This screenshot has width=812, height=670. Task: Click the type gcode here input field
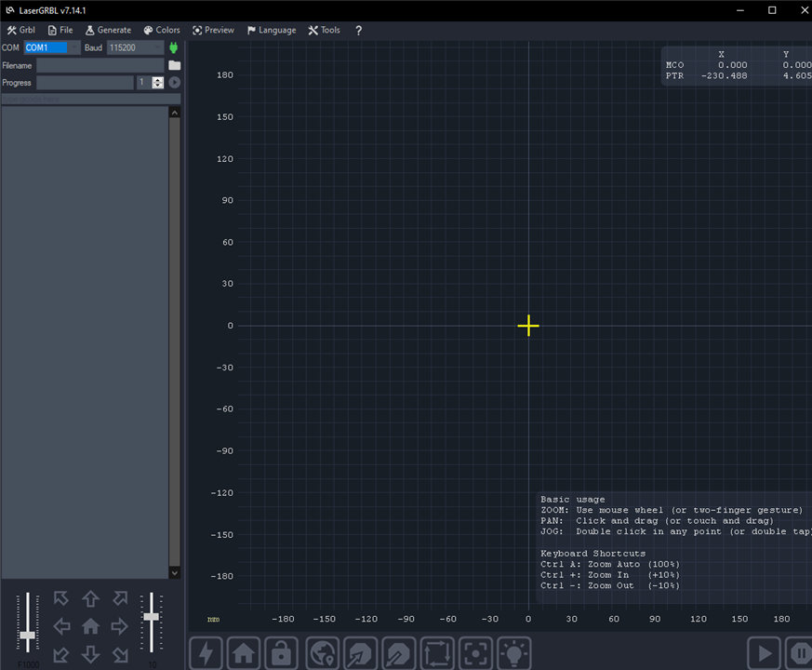90,99
